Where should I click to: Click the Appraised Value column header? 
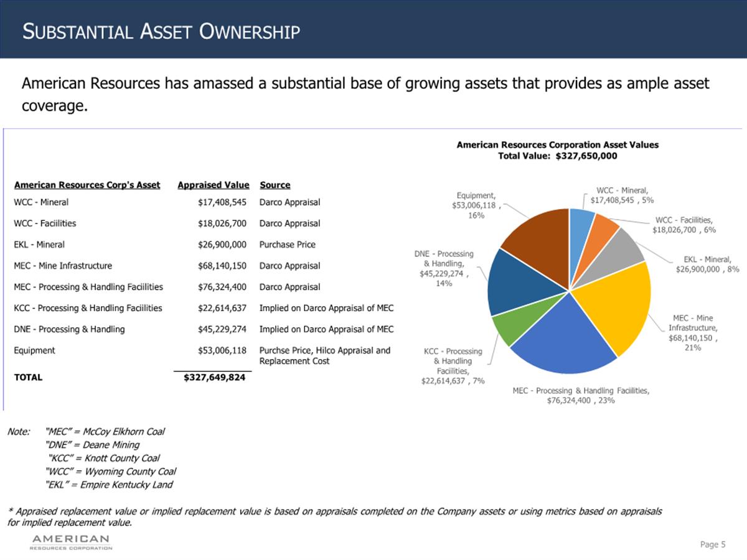tap(213, 185)
